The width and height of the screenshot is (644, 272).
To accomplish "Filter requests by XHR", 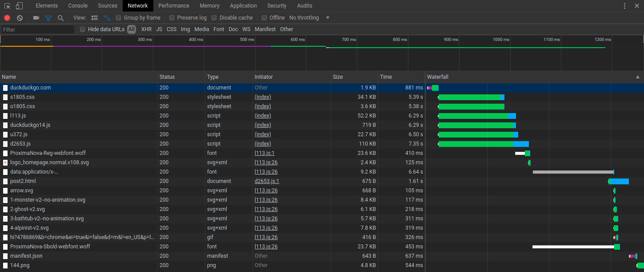I will tap(146, 29).
